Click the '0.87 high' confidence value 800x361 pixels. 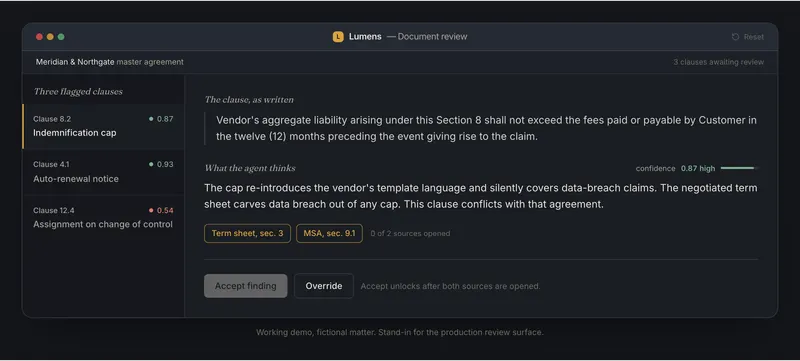pos(698,168)
